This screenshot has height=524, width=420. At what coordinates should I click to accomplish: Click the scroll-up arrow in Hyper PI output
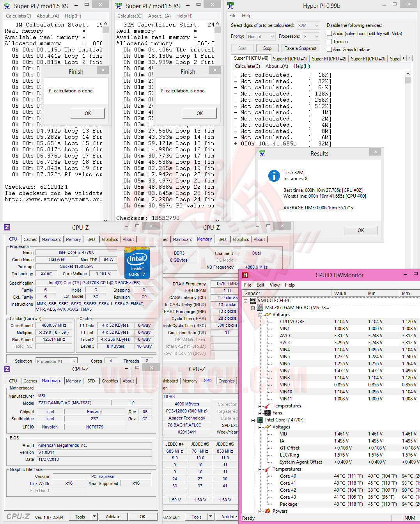coord(408,74)
